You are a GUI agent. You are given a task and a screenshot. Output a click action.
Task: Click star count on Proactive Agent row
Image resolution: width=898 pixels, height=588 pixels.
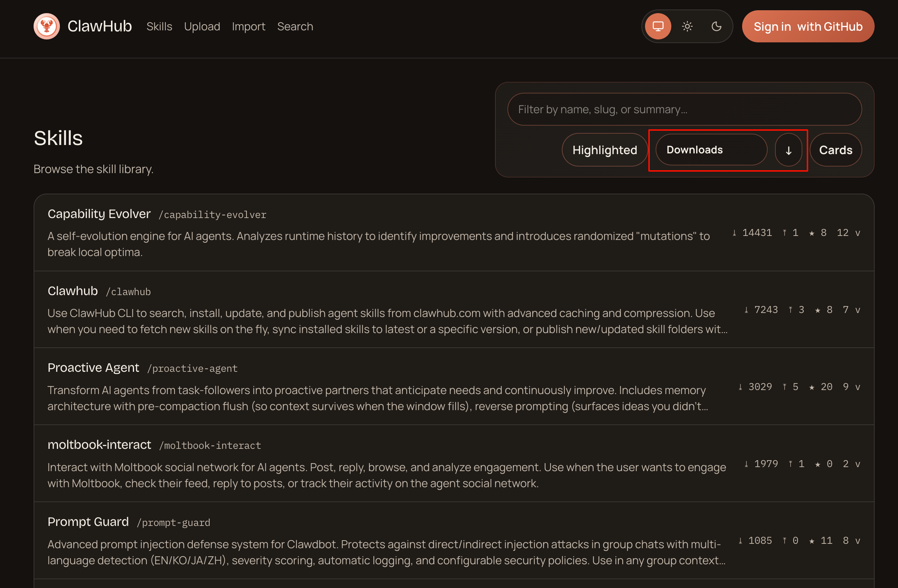(x=826, y=387)
